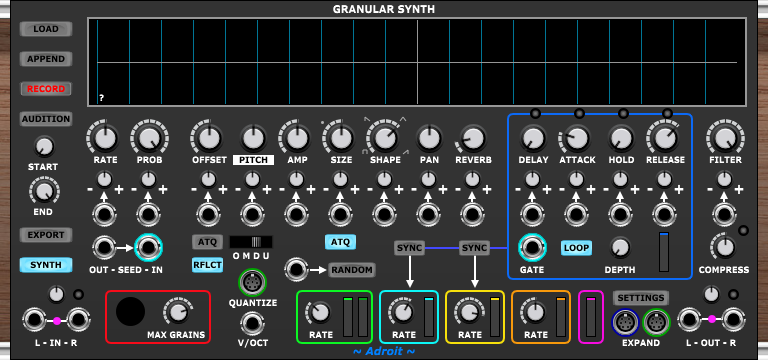Click the AMP knob
This screenshot has height=360, width=768.
[296, 138]
